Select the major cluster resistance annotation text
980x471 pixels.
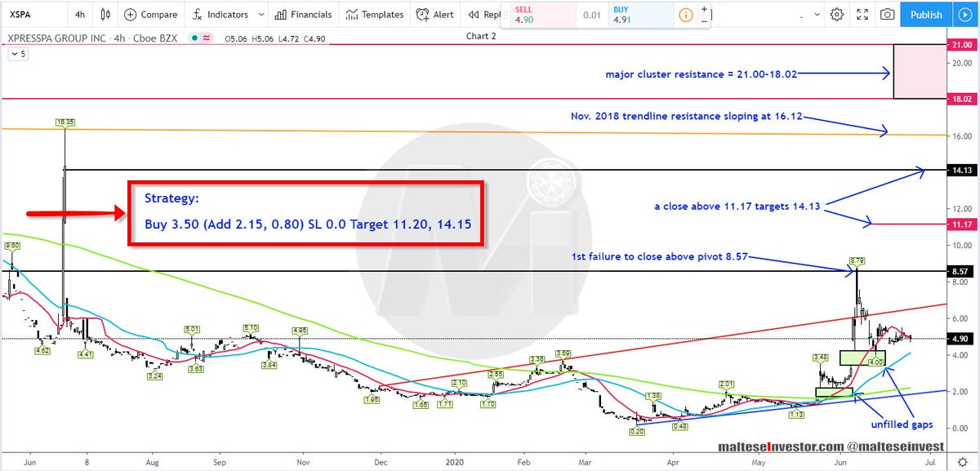pyautogui.click(x=702, y=74)
